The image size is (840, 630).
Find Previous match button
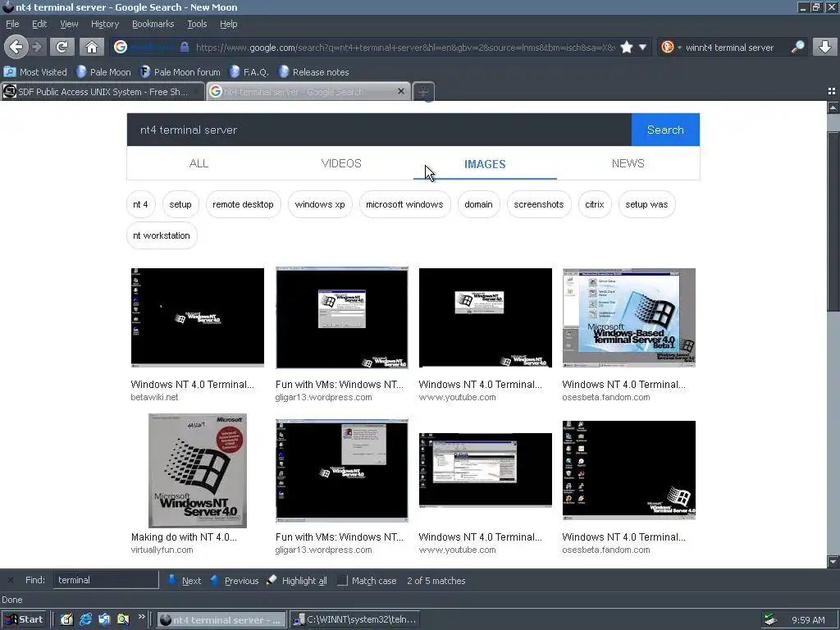[x=235, y=580]
